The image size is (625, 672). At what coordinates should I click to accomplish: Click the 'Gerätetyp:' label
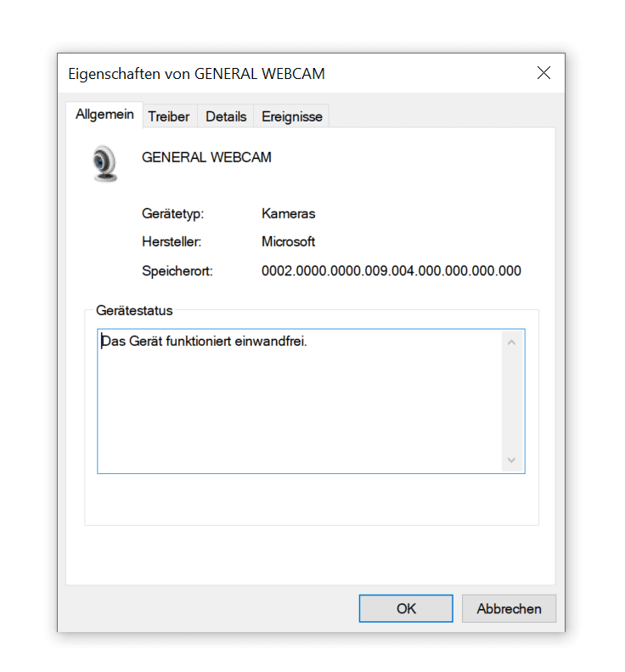tap(172, 213)
